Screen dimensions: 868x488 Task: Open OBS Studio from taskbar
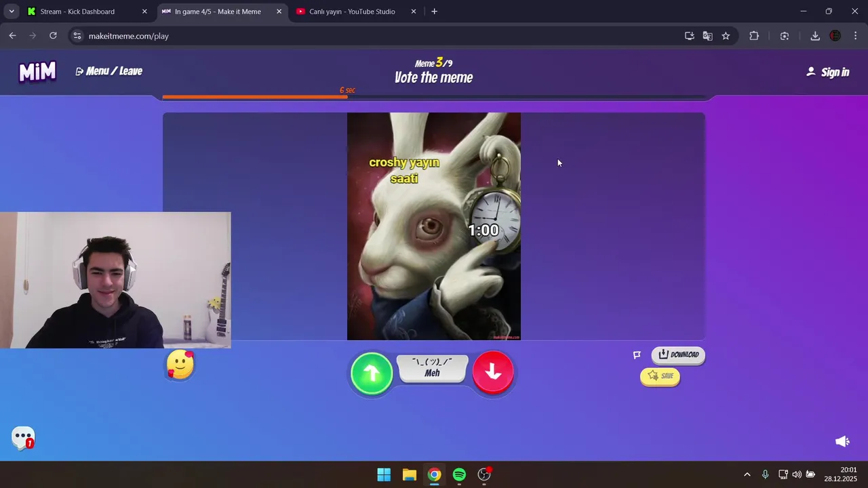click(x=484, y=474)
